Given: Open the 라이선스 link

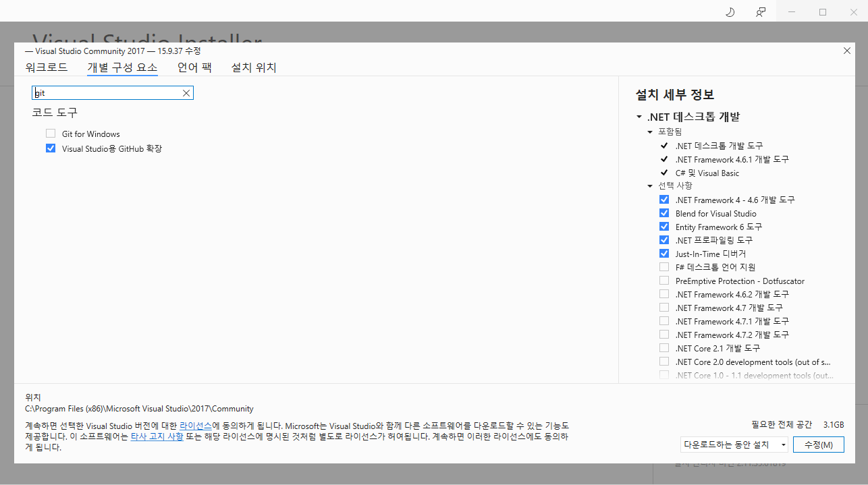Looking at the screenshot, I should click(x=196, y=426).
